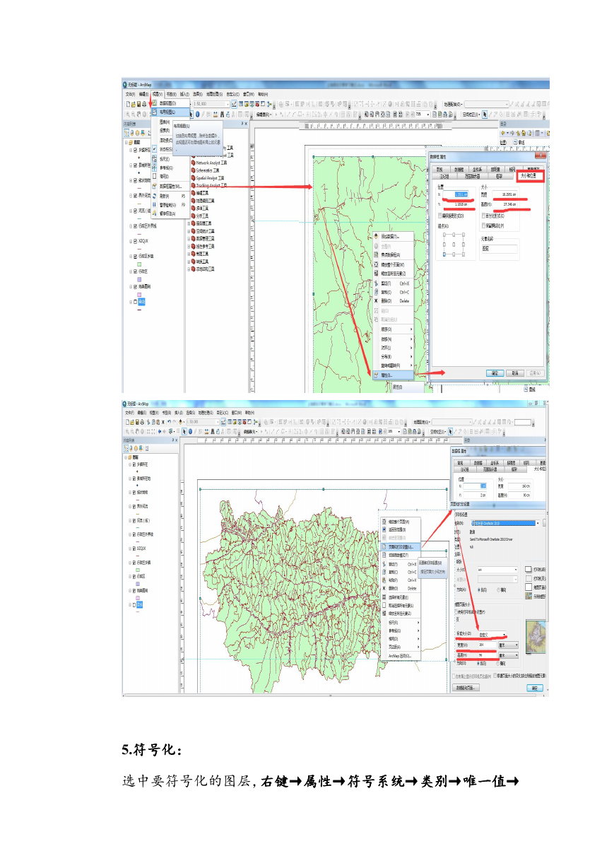This screenshot has height=868, width=614.
Task: Click 暂停绘制 F9 icon in View menu
Action: pos(155,205)
